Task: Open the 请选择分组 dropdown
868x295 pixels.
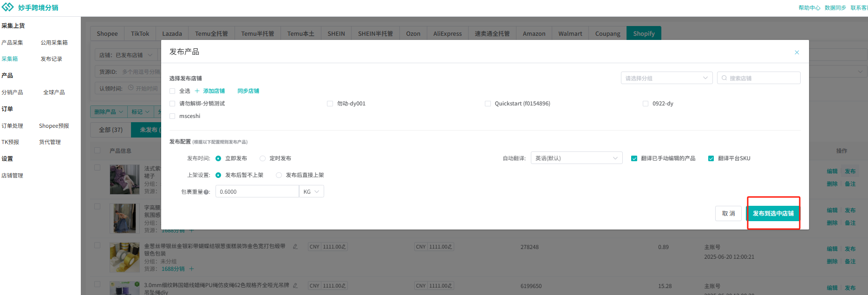Action: [666, 78]
